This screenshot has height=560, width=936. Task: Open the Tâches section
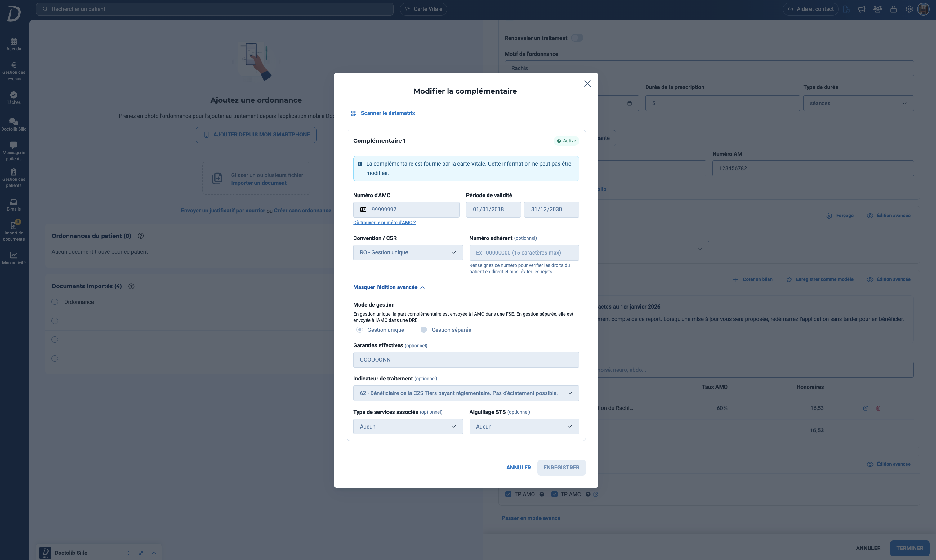(14, 98)
